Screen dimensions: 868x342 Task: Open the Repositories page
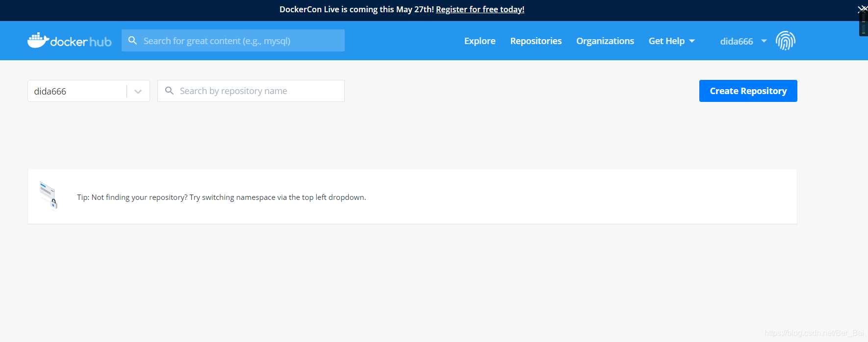(x=536, y=41)
